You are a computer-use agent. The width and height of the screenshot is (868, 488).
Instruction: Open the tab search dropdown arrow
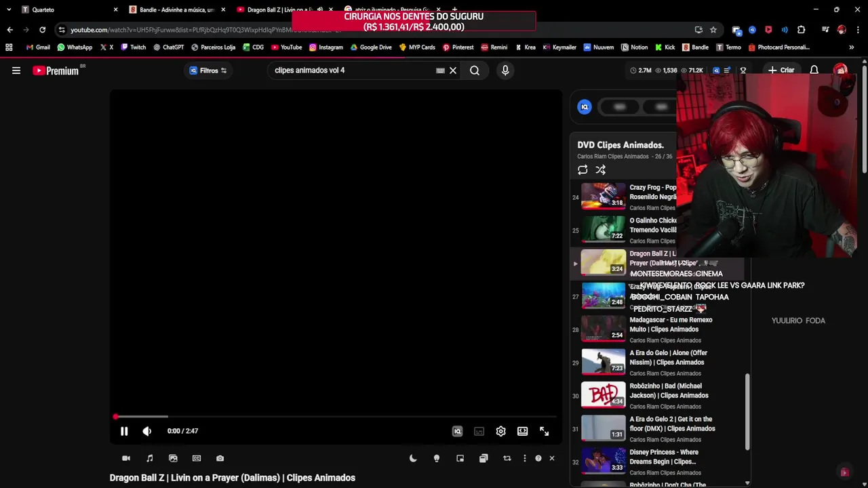pyautogui.click(x=8, y=9)
